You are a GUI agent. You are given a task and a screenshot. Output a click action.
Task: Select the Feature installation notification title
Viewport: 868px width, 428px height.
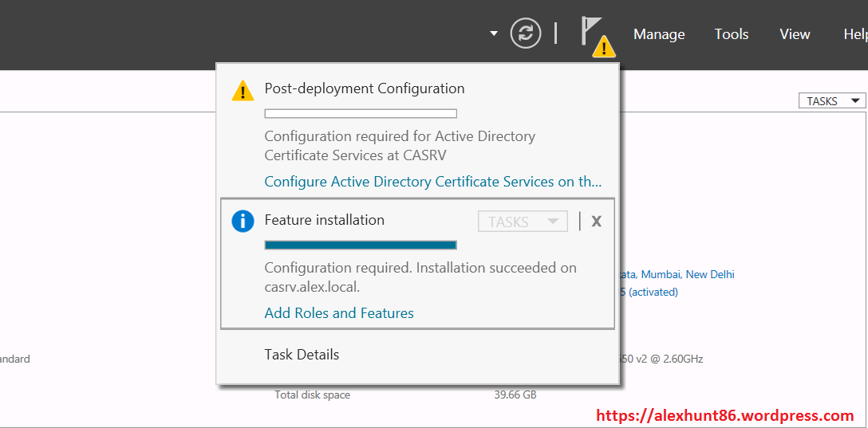(324, 220)
